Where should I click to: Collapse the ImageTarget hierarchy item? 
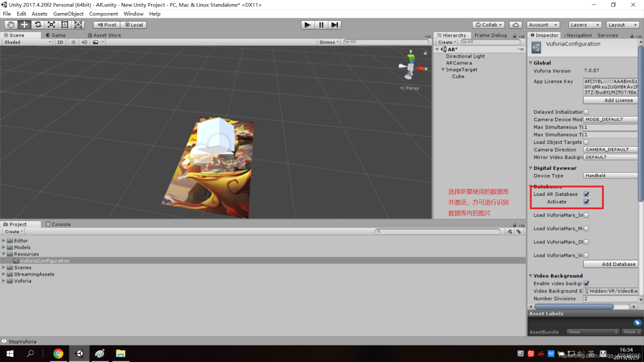[x=443, y=70]
